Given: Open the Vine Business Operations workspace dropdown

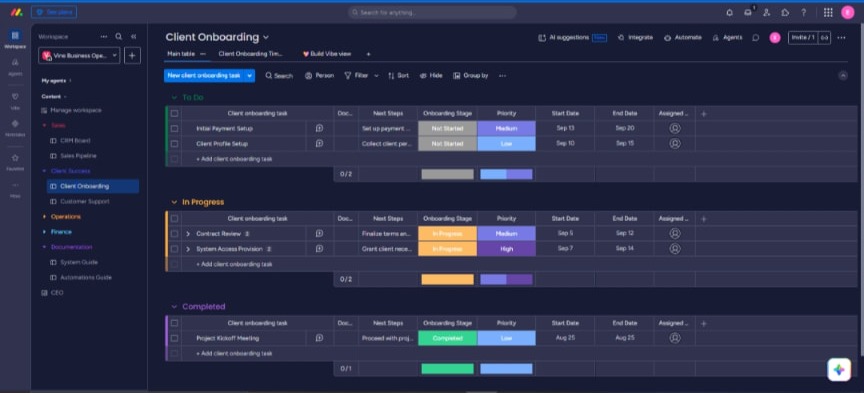Looking at the screenshot, I should [x=79, y=55].
